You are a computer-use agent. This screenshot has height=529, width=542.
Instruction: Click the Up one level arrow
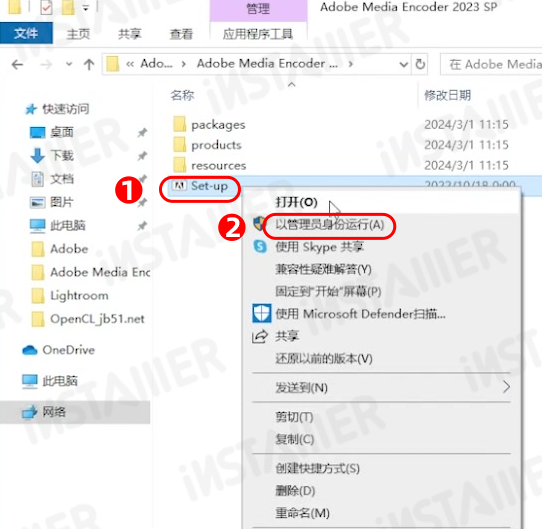tap(89, 64)
